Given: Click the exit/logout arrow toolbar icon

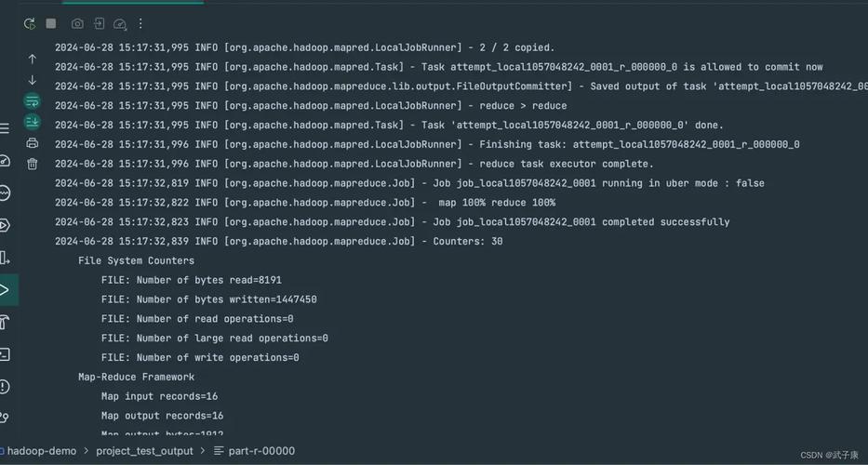Looking at the screenshot, I should pos(99,23).
